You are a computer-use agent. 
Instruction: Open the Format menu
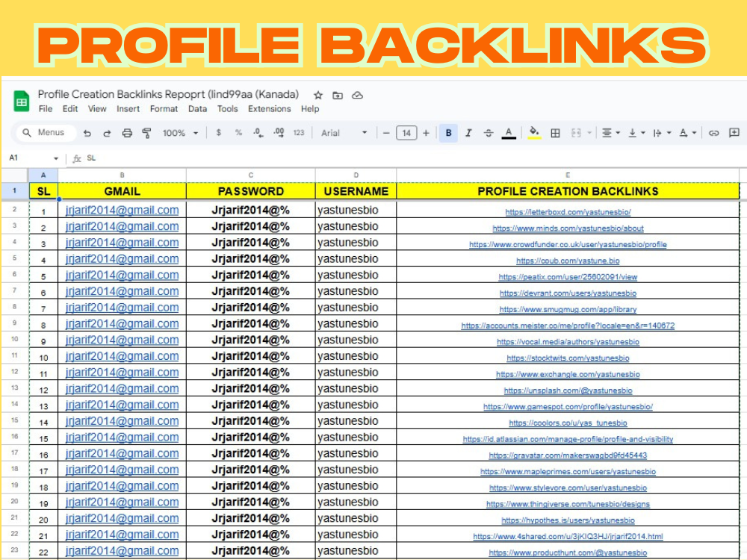click(164, 109)
